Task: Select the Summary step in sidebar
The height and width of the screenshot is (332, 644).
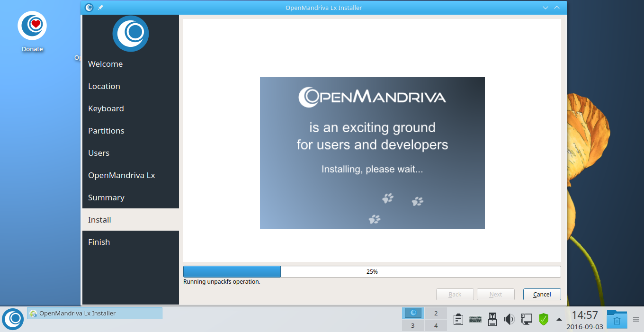Action: click(x=131, y=197)
